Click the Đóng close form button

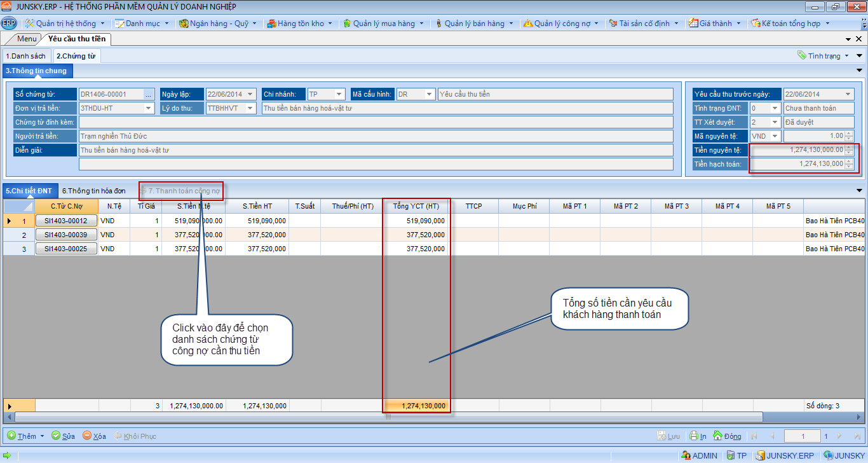(728, 436)
